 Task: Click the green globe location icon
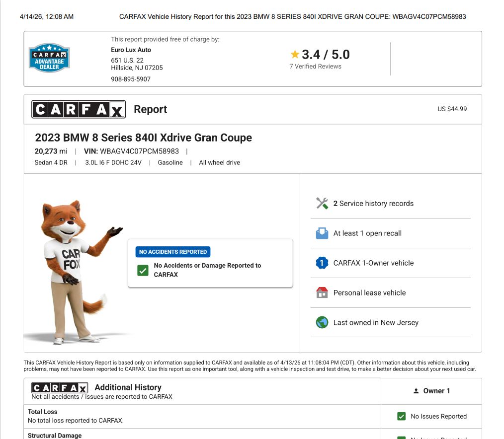click(x=322, y=322)
